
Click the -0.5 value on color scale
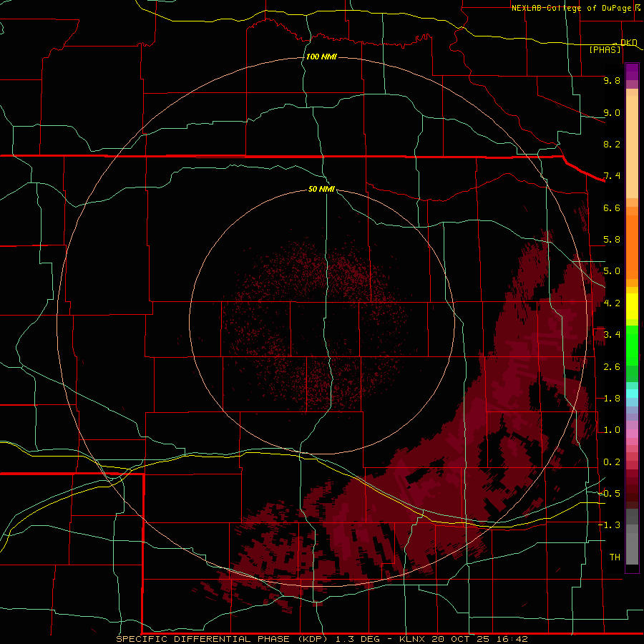[609, 494]
